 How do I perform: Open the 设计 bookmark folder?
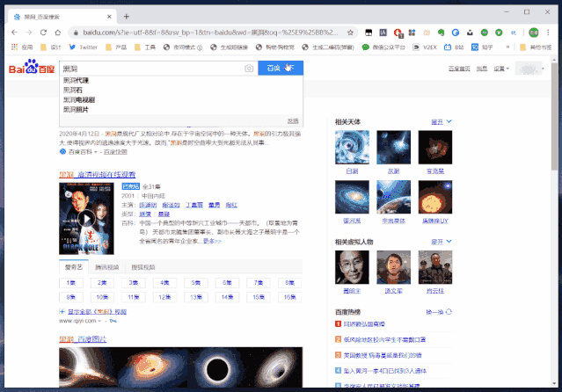coord(51,47)
